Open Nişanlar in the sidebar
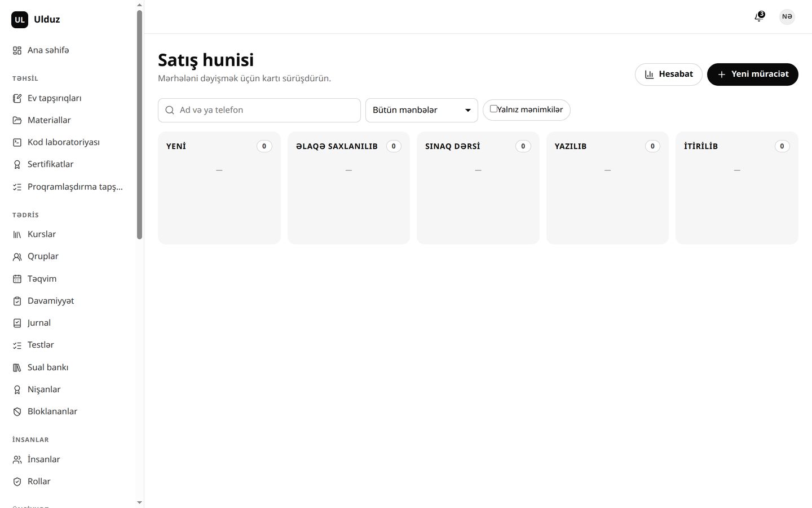This screenshot has height=508, width=812. (67, 389)
